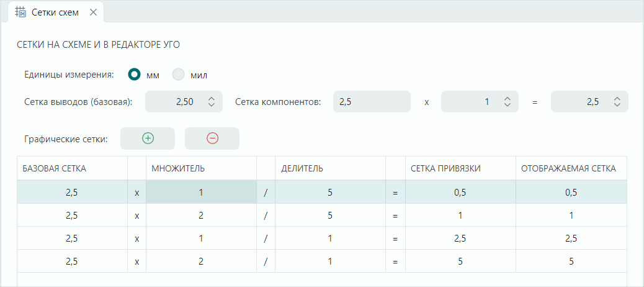Click the Сетка компонентов 2,5 input field
Image resolution: width=644 pixels, height=287 pixels.
tap(372, 102)
